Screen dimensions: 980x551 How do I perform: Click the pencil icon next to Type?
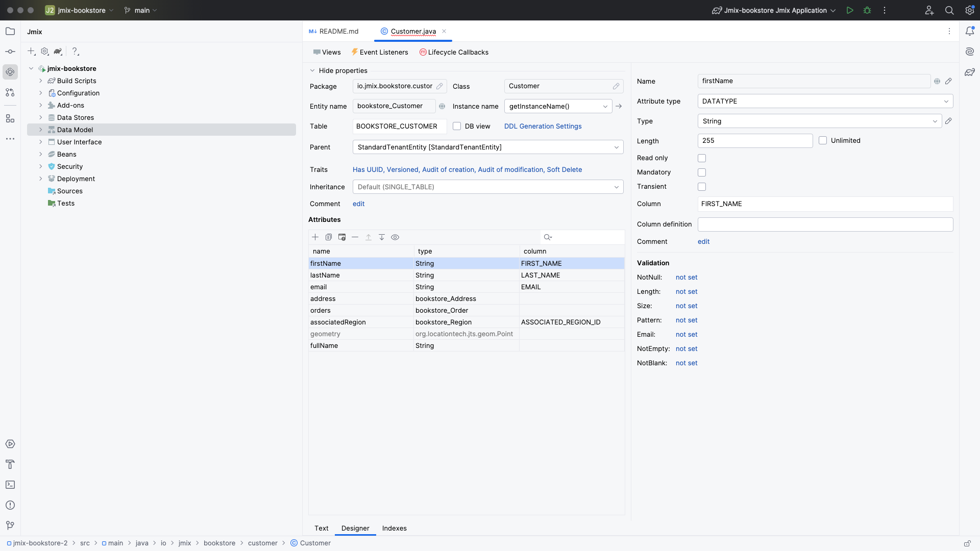(948, 121)
